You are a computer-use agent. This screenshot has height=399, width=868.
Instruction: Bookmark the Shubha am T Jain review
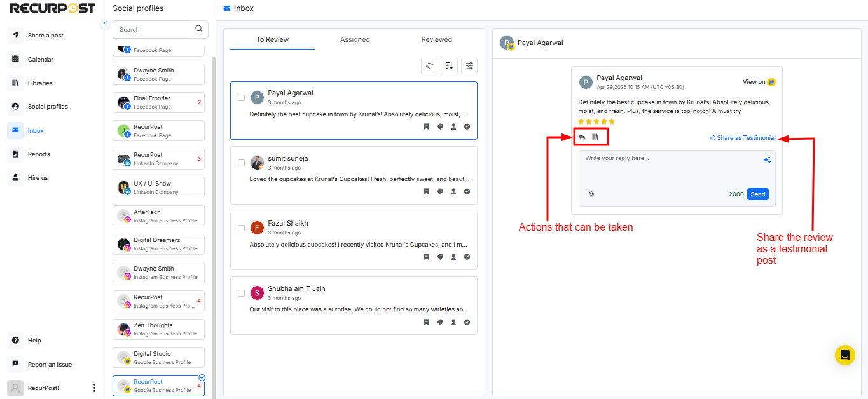click(x=427, y=322)
